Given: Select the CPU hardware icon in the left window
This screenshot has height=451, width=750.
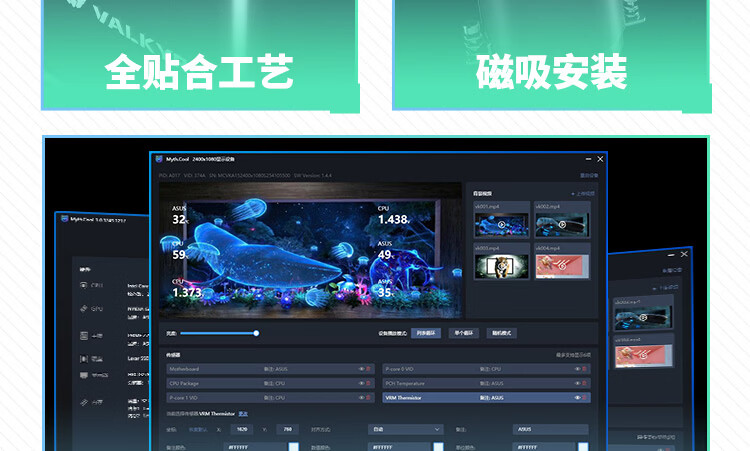Looking at the screenshot, I should click(x=84, y=285).
